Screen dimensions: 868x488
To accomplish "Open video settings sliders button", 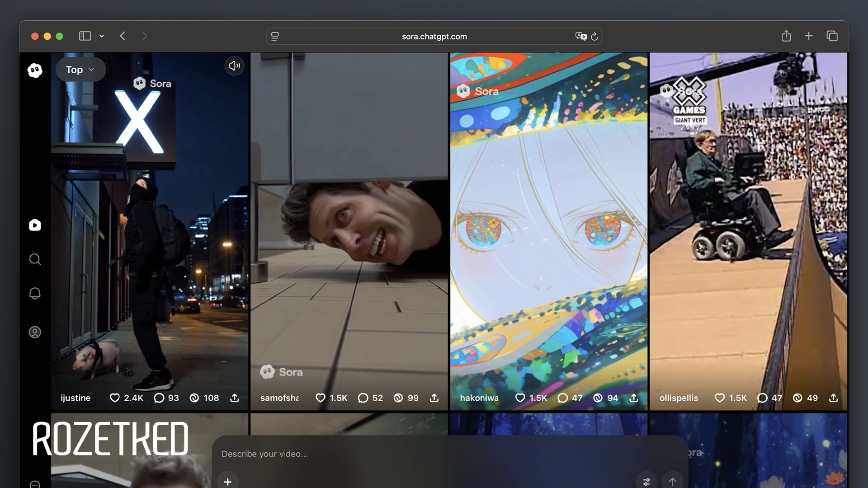I will 646,482.
